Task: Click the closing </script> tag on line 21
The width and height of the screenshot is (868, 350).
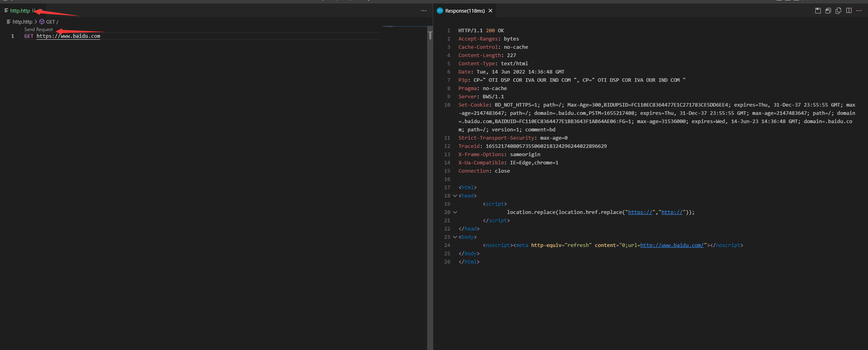Action: coord(497,221)
